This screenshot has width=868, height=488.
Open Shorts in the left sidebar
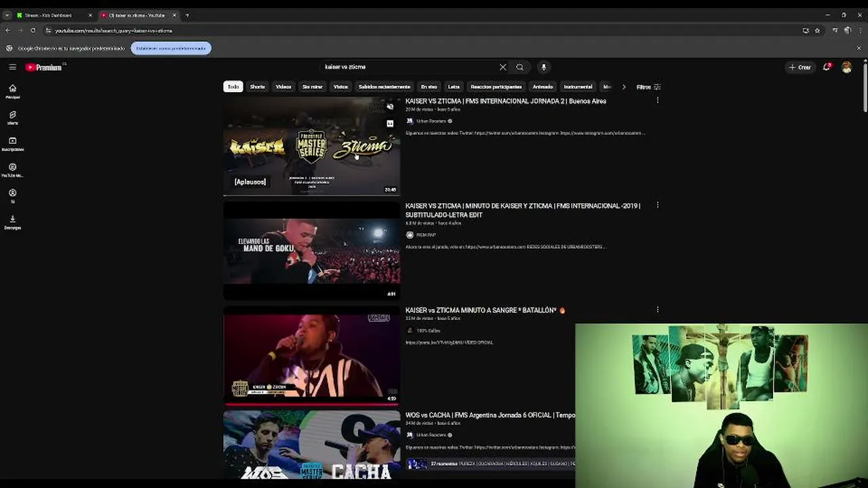pyautogui.click(x=12, y=118)
